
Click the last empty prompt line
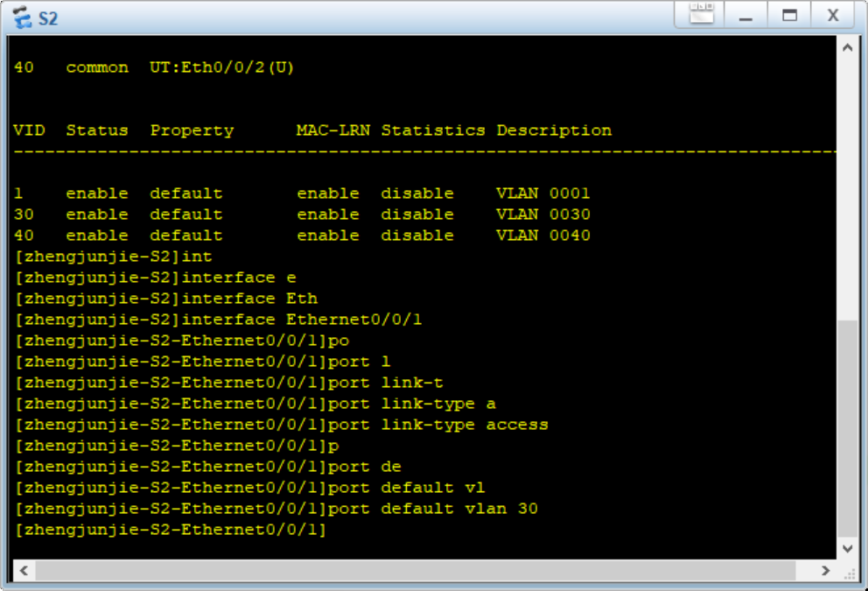tap(171, 530)
